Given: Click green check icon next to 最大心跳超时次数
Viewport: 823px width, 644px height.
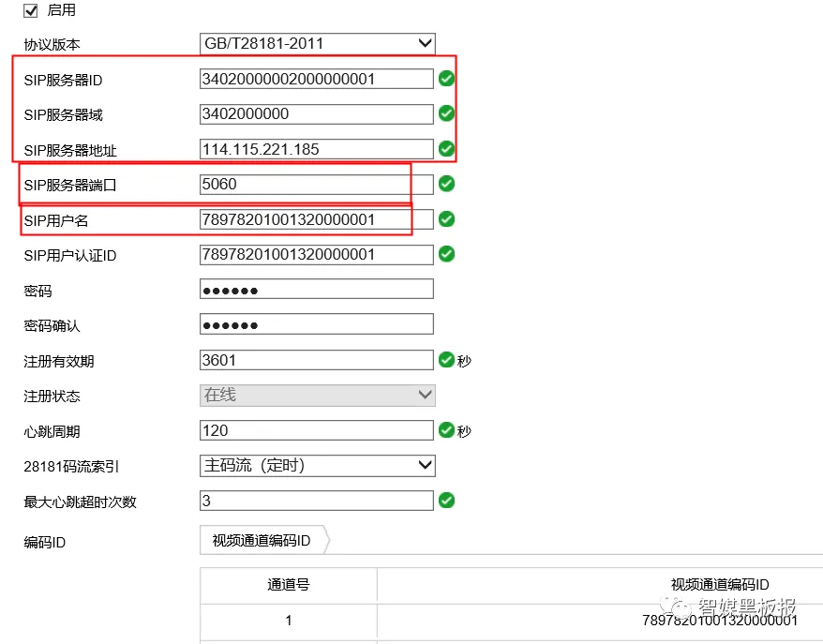Looking at the screenshot, I should (447, 501).
